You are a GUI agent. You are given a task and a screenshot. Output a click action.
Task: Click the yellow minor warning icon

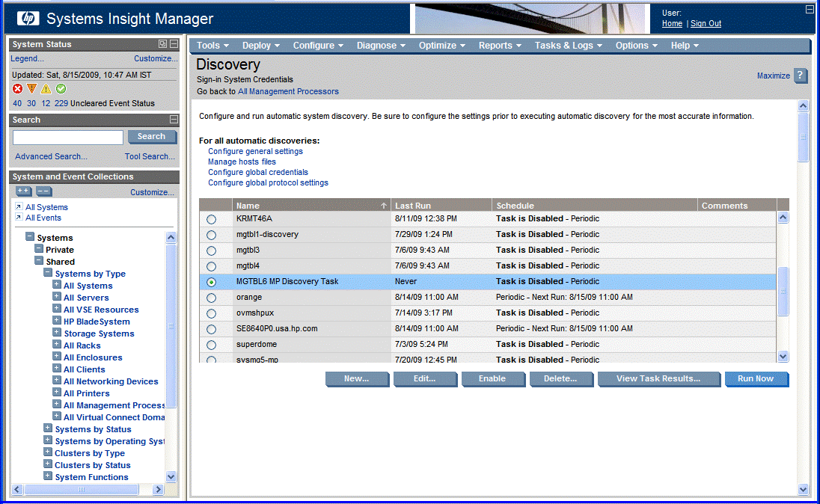pos(46,89)
